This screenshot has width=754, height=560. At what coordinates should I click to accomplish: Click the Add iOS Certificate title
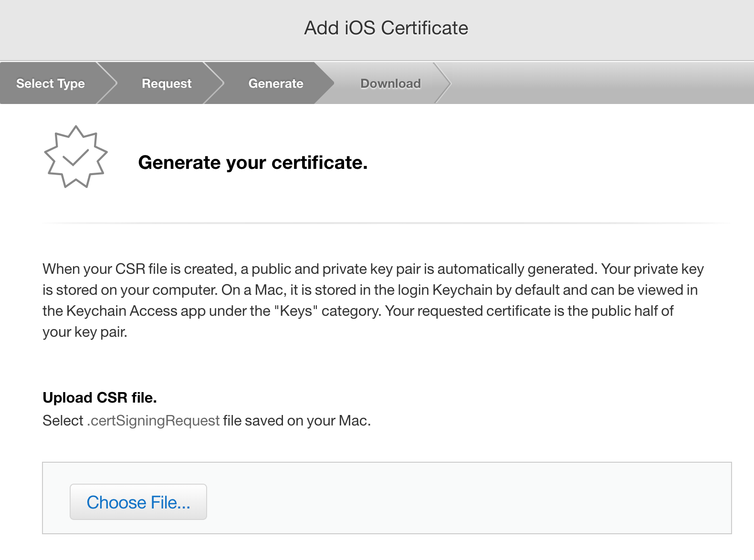point(386,28)
